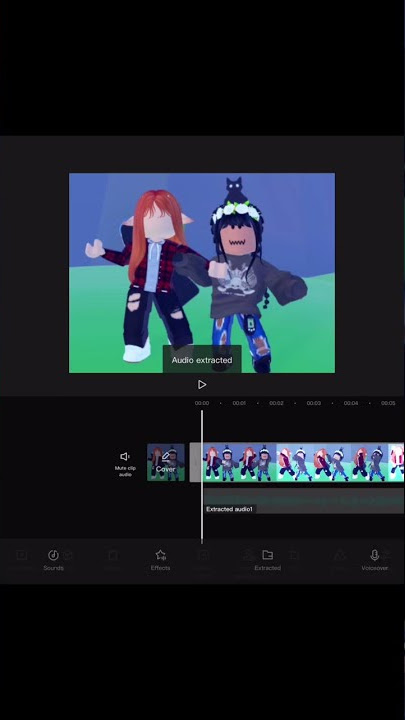
Task: Open the Cover editor thumbnail
Action: 166,462
